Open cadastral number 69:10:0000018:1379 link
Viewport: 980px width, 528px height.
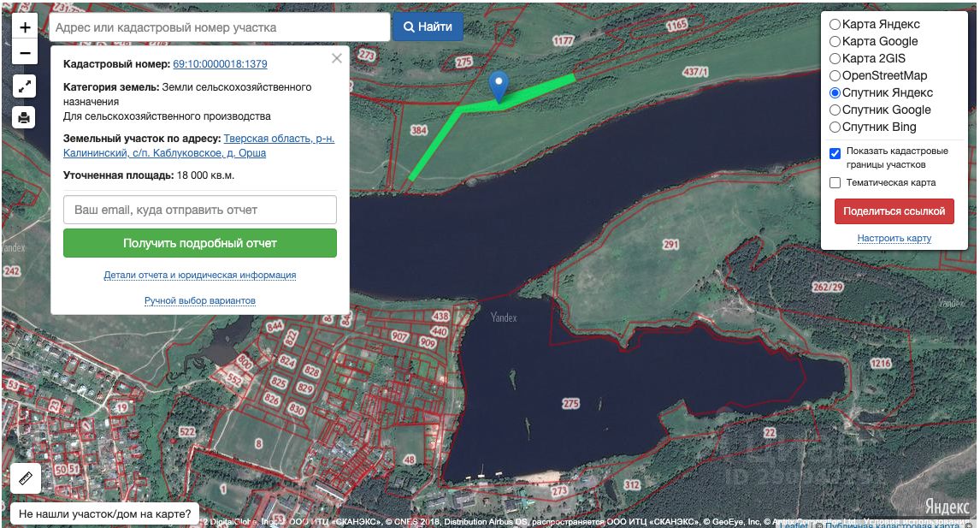click(220, 64)
